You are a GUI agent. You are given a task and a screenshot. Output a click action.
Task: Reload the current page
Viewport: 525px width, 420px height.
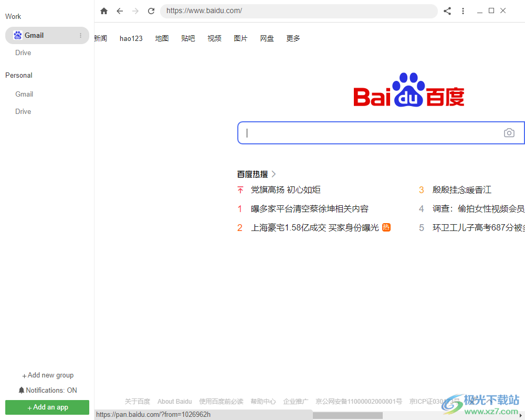[x=151, y=11]
